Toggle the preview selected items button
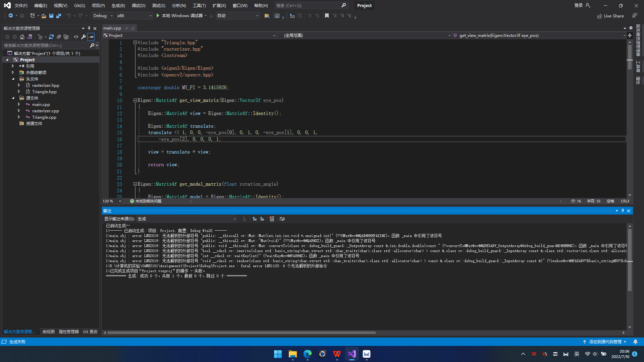This screenshot has height=362, width=644. pos(91,37)
